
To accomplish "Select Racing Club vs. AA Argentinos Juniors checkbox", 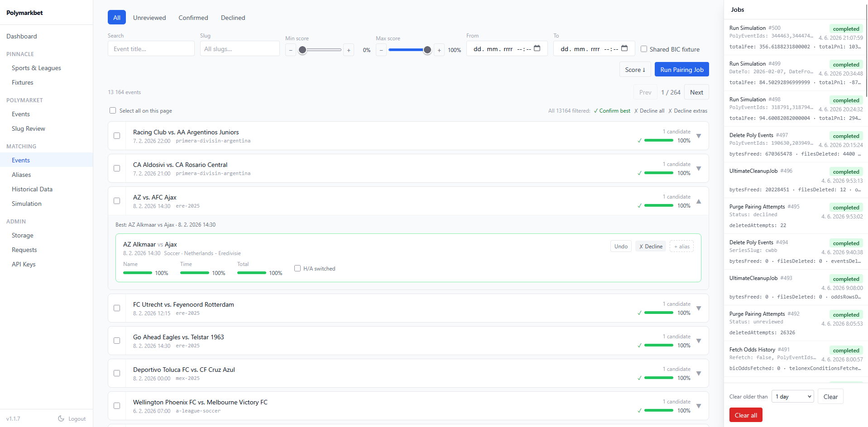I will click(x=117, y=136).
